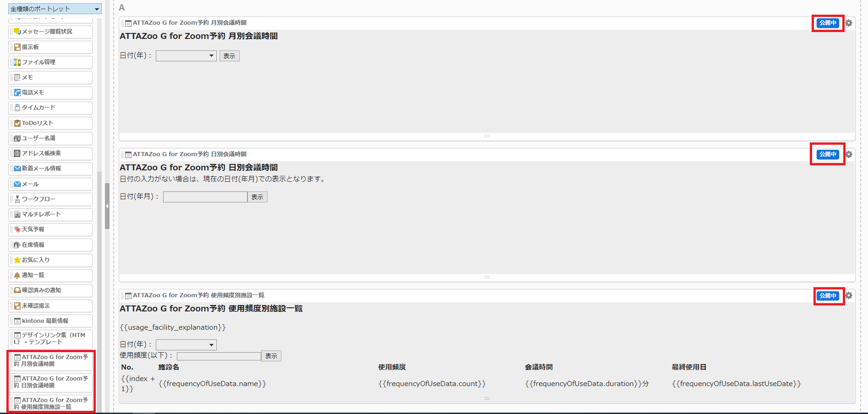
Task: Select ワークフロー in the portlet list
Action: tap(38, 199)
